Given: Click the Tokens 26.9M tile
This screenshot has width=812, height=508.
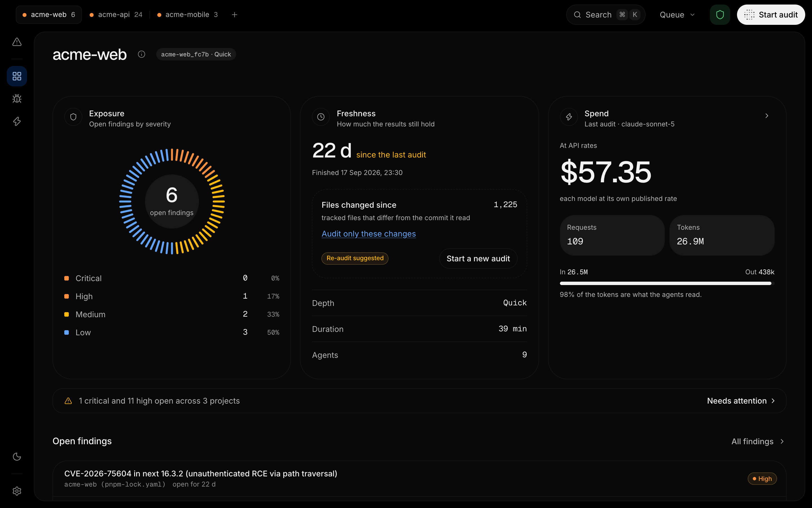Looking at the screenshot, I should click(x=722, y=235).
